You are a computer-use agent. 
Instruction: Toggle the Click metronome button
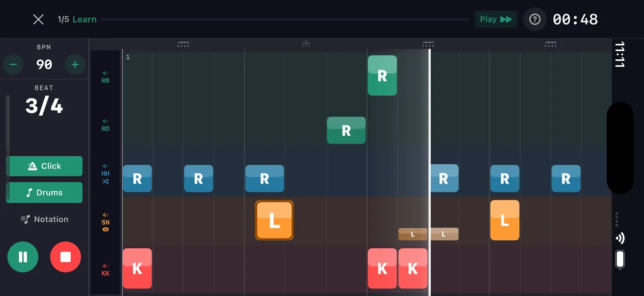pos(44,166)
